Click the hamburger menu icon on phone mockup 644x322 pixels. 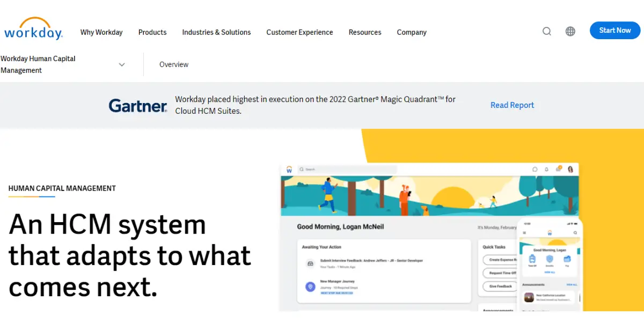tap(524, 233)
